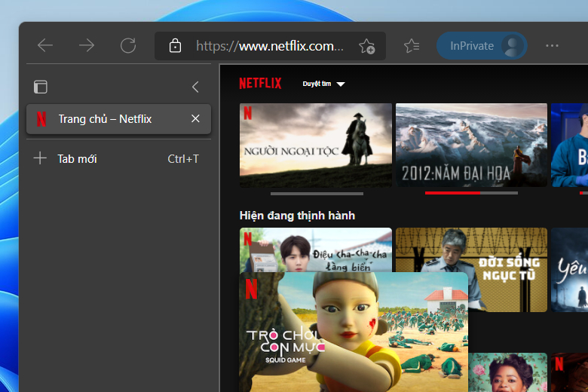Image resolution: width=588 pixels, height=392 pixels.
Task: Go home via the NETFLIX logo
Action: pyautogui.click(x=260, y=83)
